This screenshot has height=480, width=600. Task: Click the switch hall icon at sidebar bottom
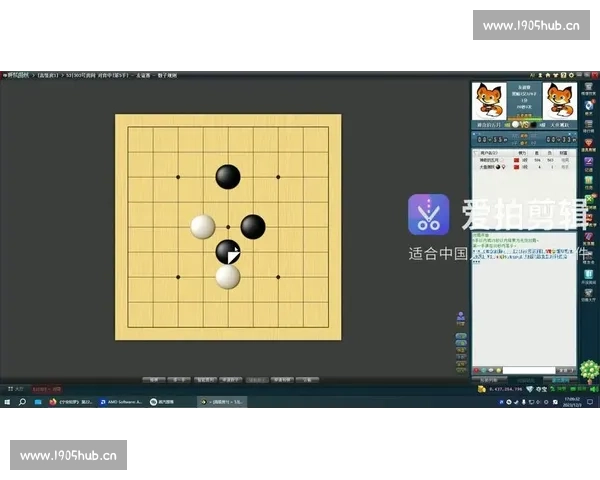pyautogui.click(x=589, y=293)
